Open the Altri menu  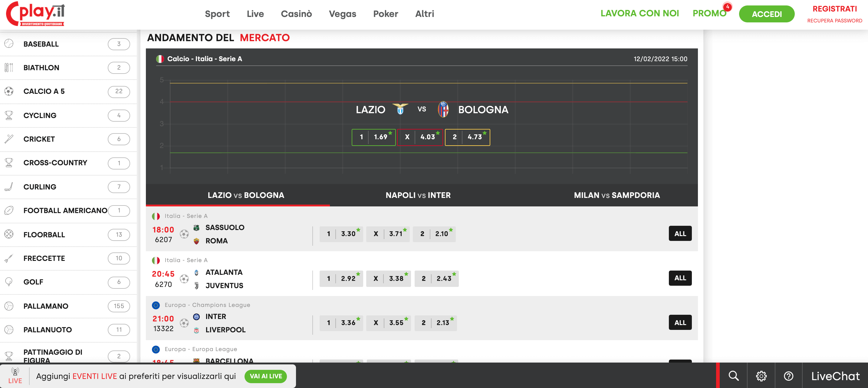[x=425, y=14]
